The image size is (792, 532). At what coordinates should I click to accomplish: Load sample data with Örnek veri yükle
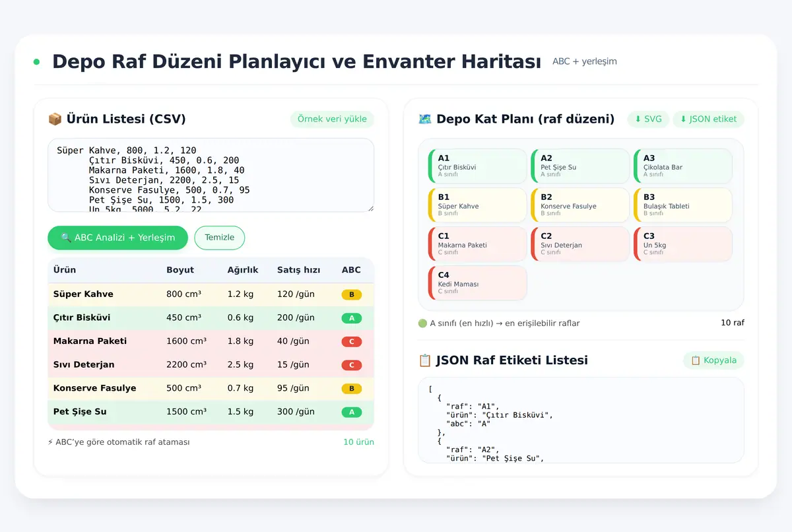[x=332, y=119]
